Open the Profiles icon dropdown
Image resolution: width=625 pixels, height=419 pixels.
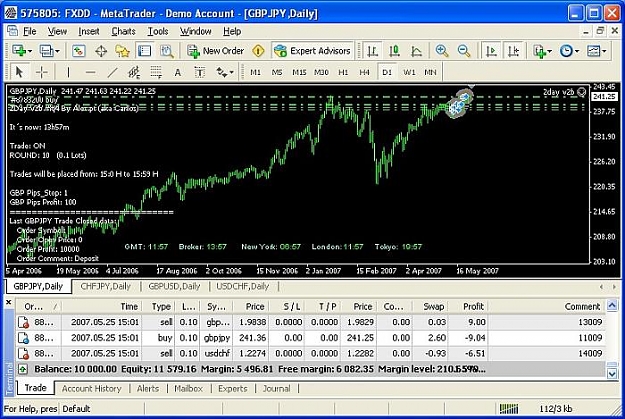(49, 51)
